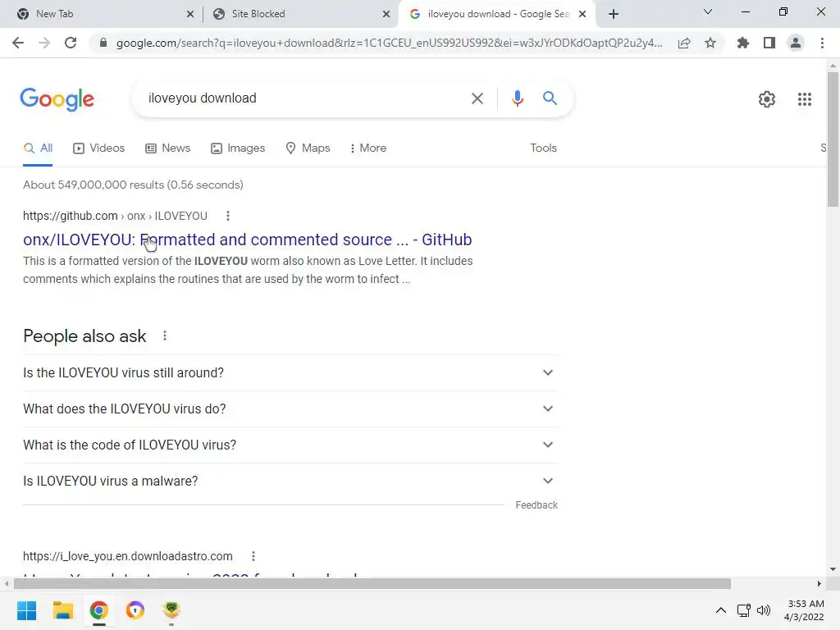Go forward with the arrow button
Screen dimensions: 840x630
tap(44, 43)
